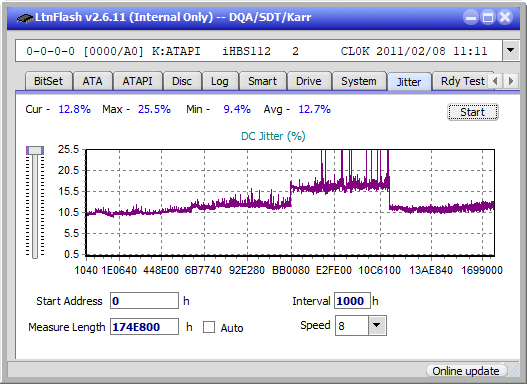
Task: Open the Drive tab
Action: [309, 81]
